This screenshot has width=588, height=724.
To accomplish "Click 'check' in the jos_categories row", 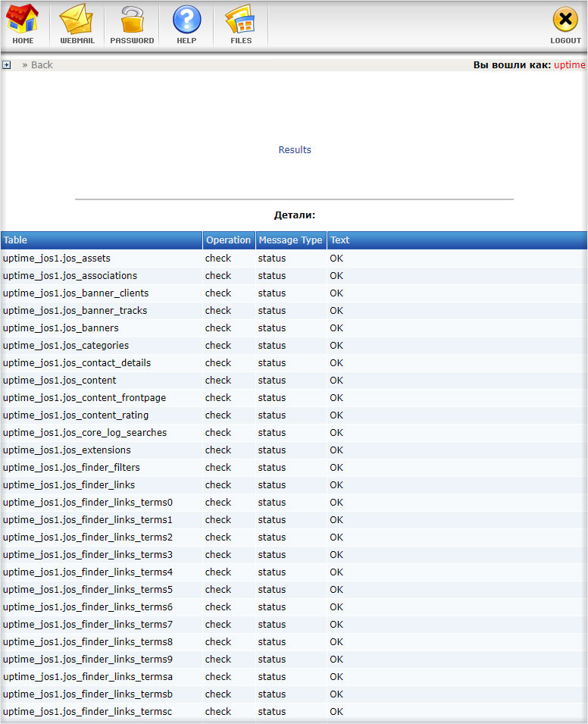I will click(x=217, y=346).
